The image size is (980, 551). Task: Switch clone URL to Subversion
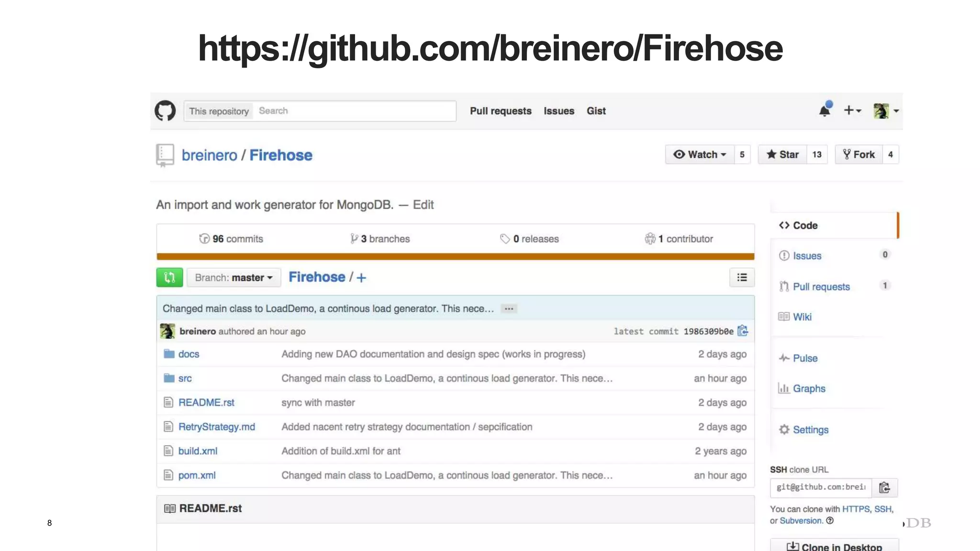801,520
